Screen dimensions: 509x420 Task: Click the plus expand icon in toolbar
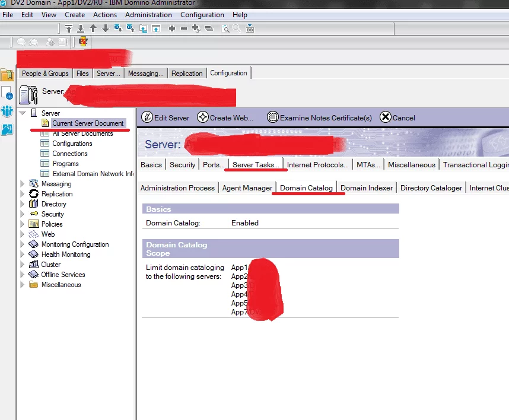click(171, 28)
